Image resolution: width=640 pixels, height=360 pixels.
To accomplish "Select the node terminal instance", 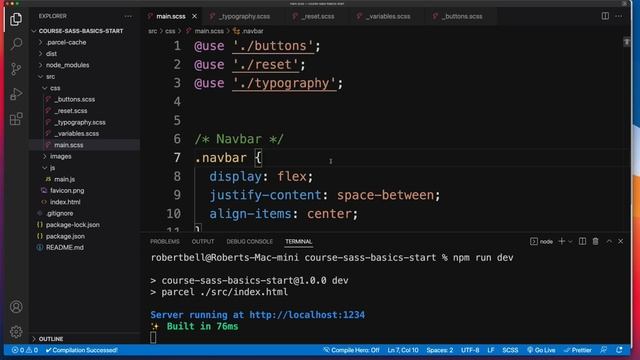I will [x=541, y=242].
